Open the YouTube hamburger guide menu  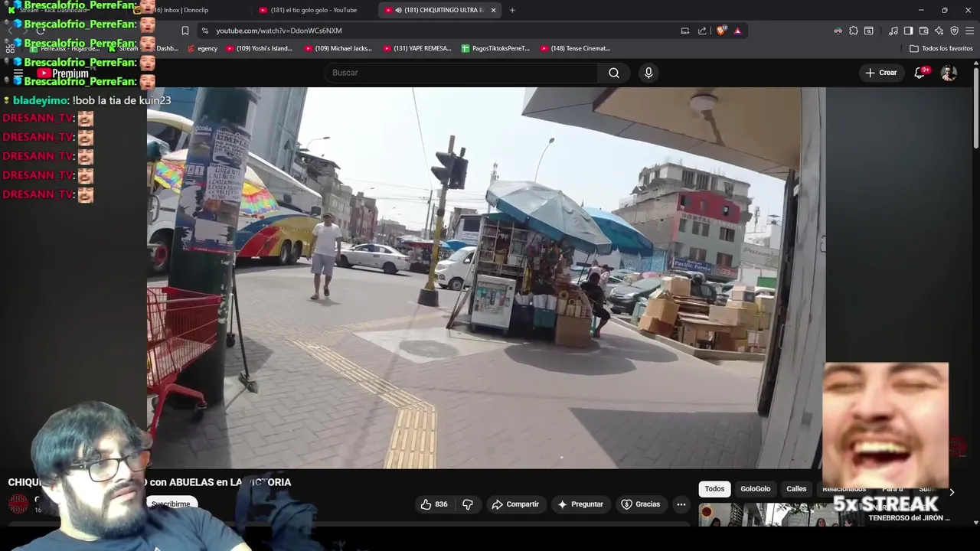pos(18,74)
